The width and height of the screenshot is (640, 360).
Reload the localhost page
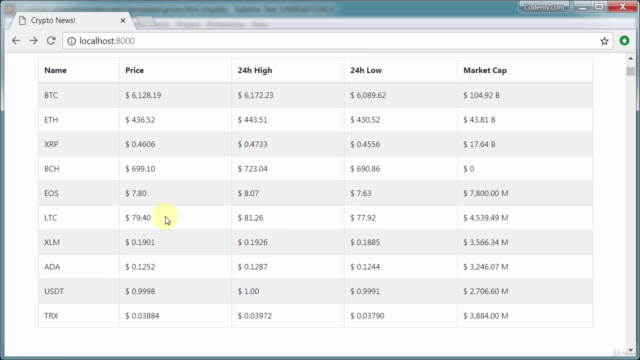(51, 41)
